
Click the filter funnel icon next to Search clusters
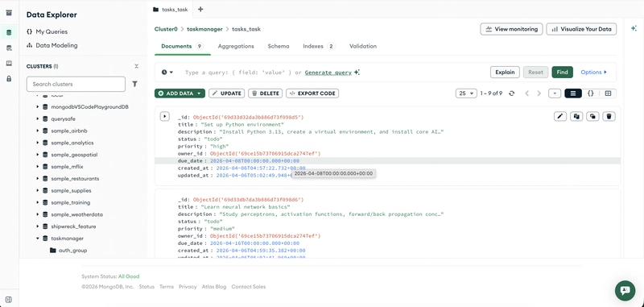pos(134,84)
